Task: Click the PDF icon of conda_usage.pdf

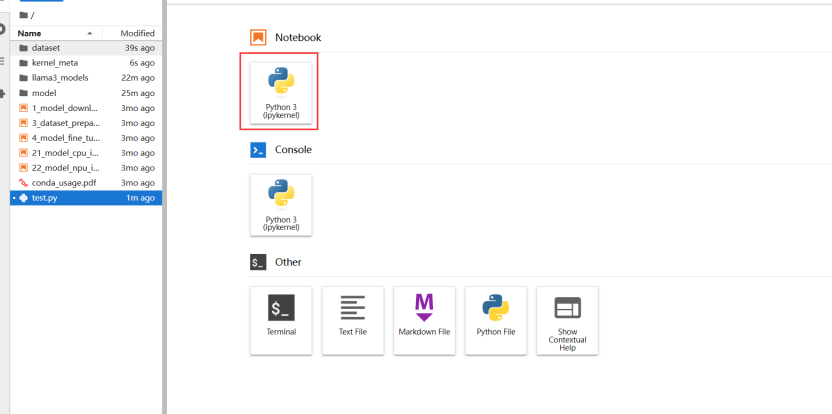Action: pos(23,183)
